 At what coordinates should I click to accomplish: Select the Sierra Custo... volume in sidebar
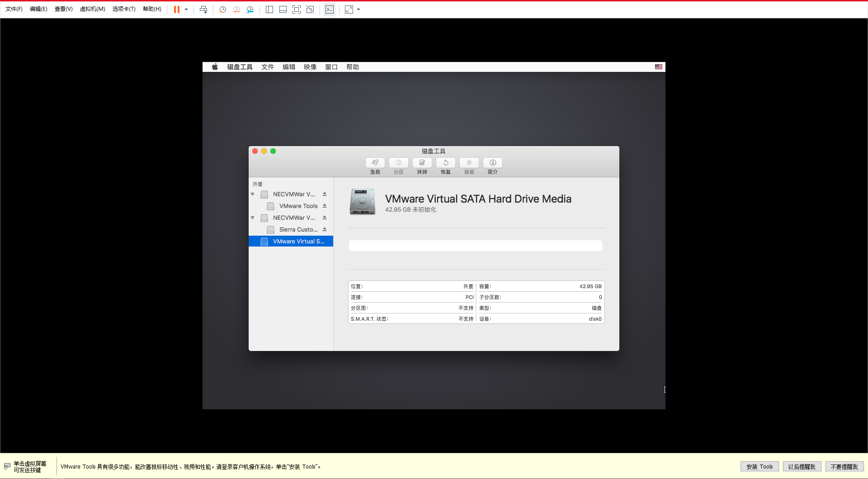[291, 230]
